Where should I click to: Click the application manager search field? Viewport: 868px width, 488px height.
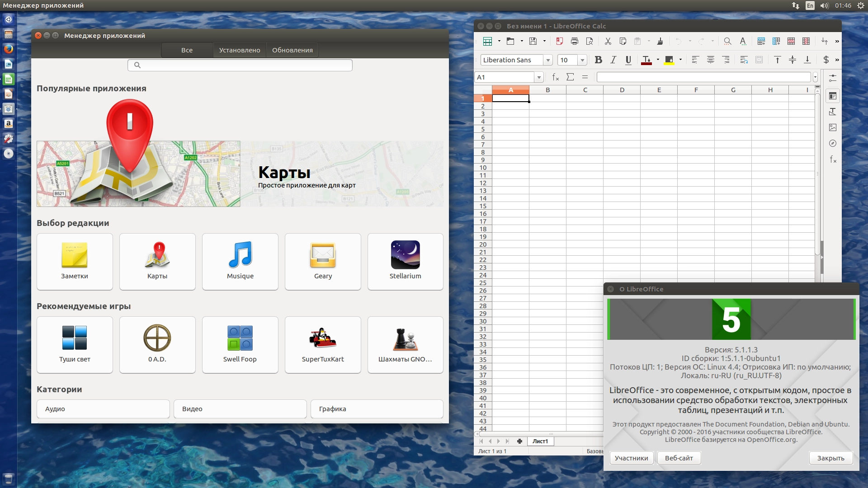pos(240,65)
